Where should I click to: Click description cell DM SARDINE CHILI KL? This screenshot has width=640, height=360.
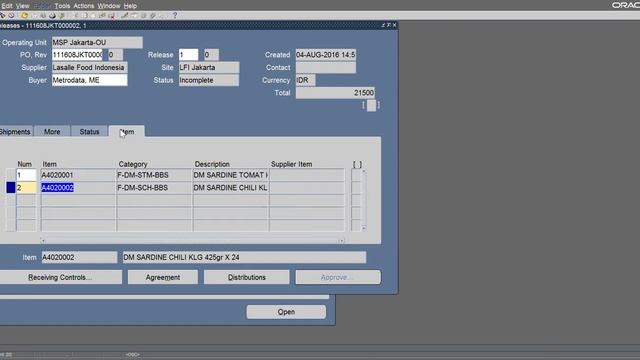click(230, 188)
